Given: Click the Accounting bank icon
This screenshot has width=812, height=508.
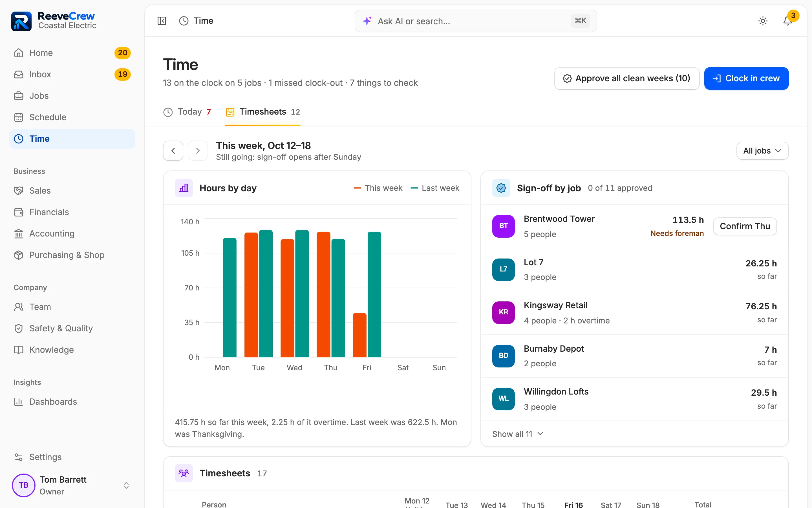Looking at the screenshot, I should 18,233.
